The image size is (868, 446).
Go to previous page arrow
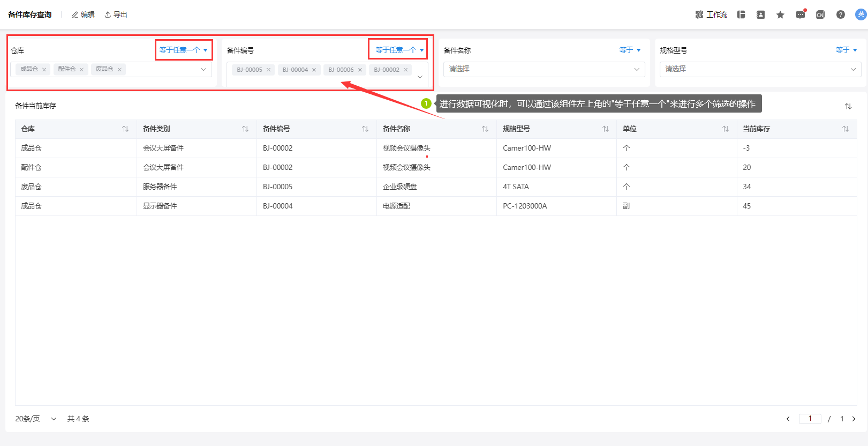pyautogui.click(x=788, y=419)
